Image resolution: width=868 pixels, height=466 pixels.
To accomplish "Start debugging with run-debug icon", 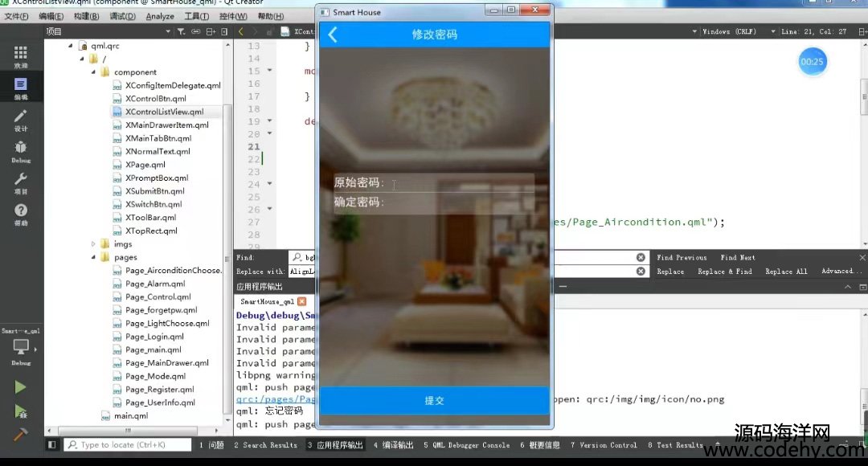I will click(20, 411).
